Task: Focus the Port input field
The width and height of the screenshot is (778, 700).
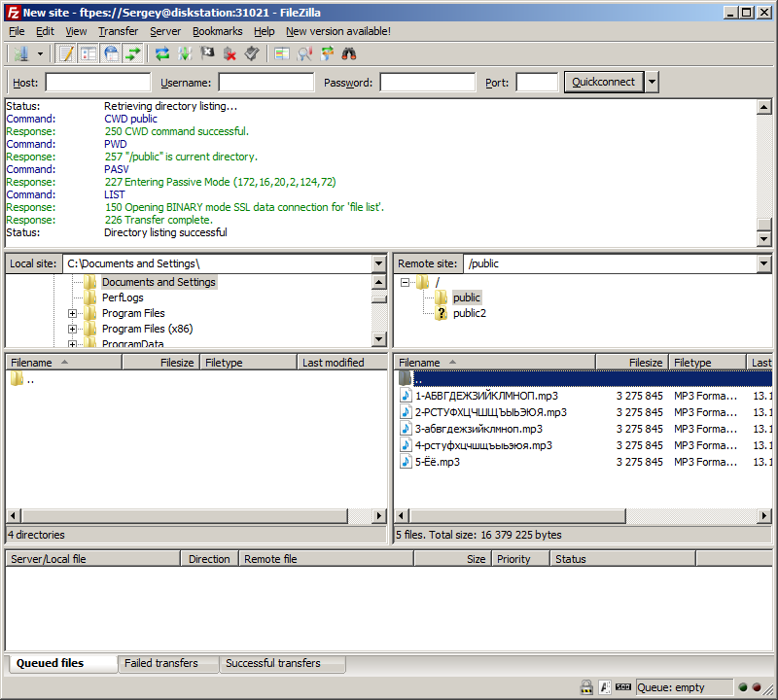Action: point(537,83)
